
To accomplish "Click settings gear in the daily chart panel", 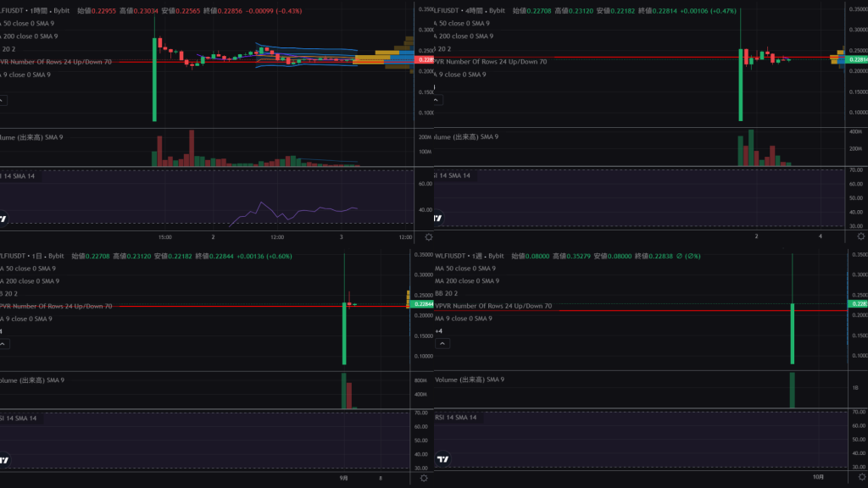I will tap(424, 479).
